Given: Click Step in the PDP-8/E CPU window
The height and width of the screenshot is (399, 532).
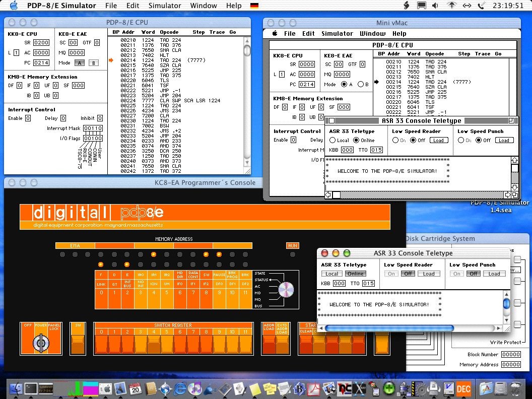Looking at the screenshot, I should click(x=198, y=32).
